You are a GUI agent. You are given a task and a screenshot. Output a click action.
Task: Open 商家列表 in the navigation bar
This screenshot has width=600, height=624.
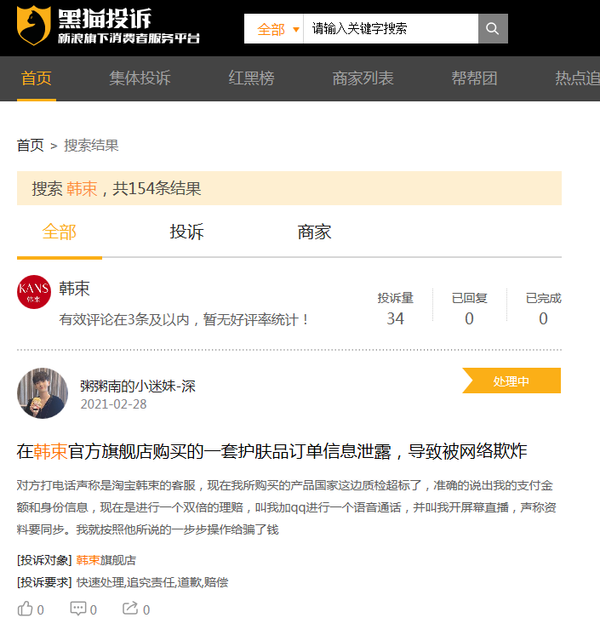[x=363, y=78]
